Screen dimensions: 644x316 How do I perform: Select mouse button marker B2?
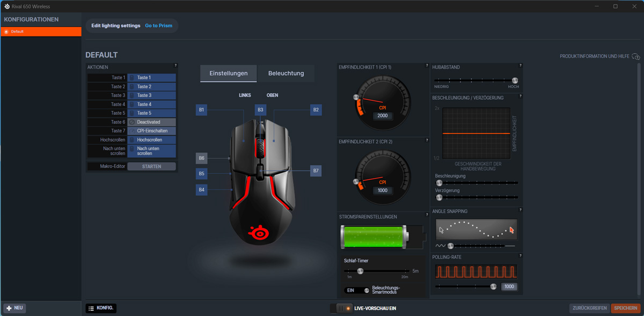click(x=316, y=110)
